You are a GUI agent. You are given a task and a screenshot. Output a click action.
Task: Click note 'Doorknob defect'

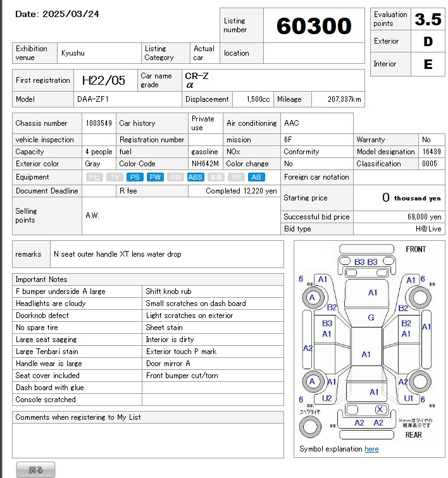[42, 316]
